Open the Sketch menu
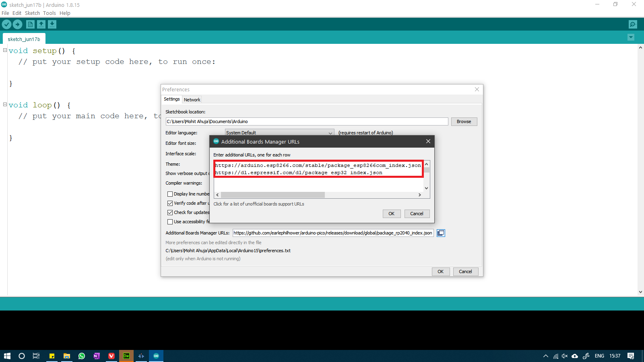Viewport: 644px width, 362px height. coord(32,13)
